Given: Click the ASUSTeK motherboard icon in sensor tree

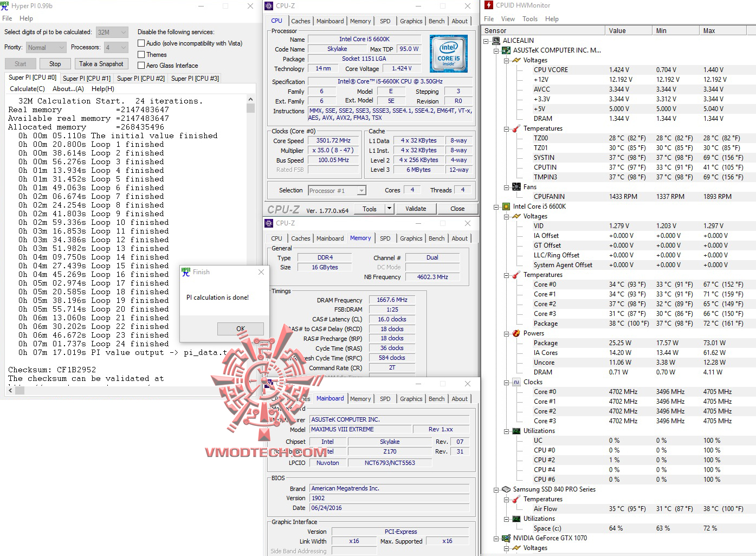Looking at the screenshot, I should tap(506, 50).
